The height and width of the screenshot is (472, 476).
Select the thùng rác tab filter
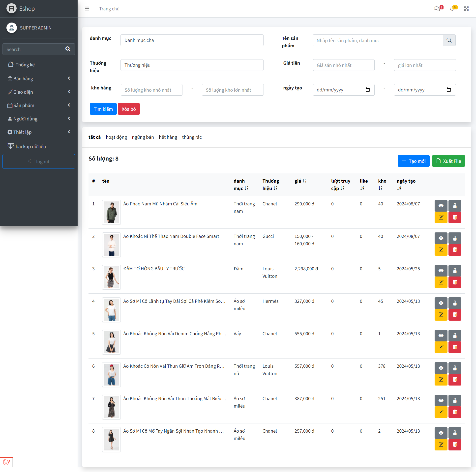click(x=192, y=137)
